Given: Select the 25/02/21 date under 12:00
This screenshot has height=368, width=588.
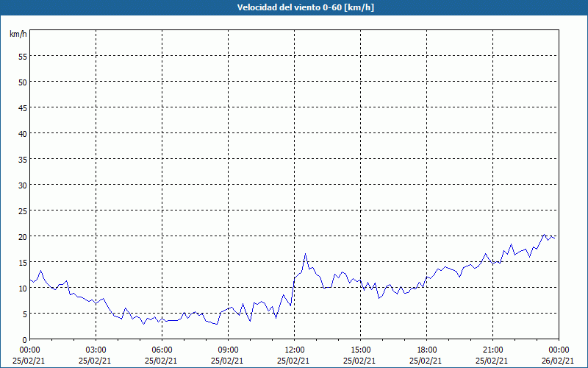Looking at the screenshot, I should tap(293, 361).
